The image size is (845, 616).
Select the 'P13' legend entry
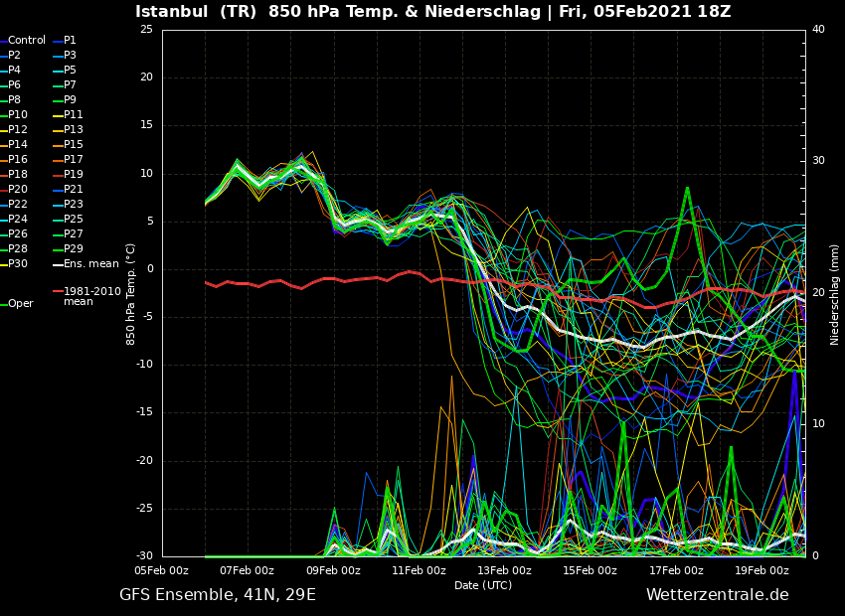click(68, 130)
